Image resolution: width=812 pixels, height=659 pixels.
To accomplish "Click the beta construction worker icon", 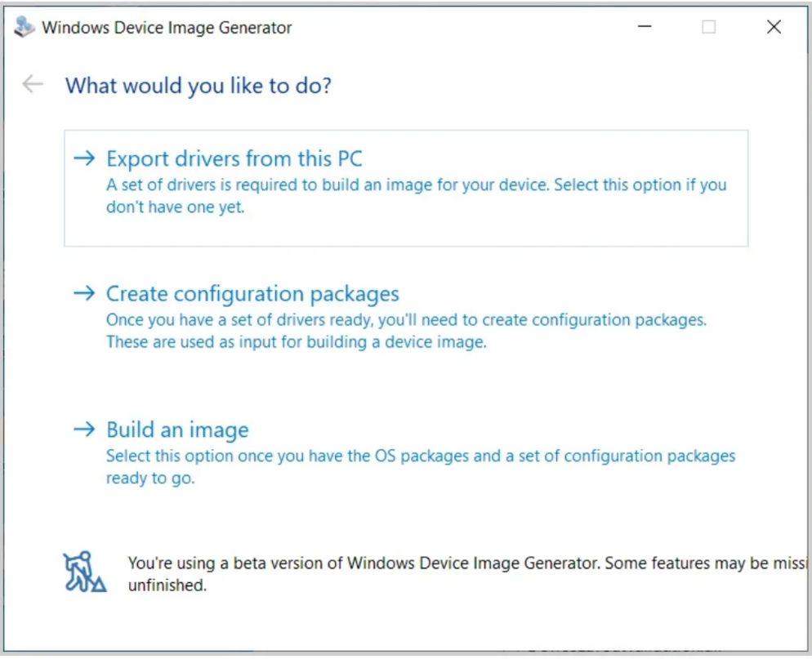I will 85,572.
